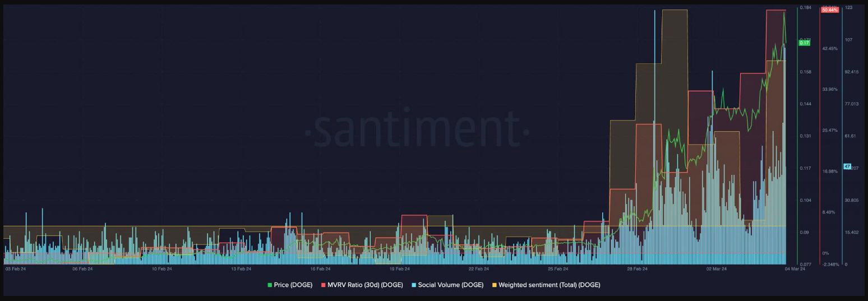Screen dimensions: 868x301
Task: Toggle the Weighted sentiment (Total) (DOGE) label
Action: (x=549, y=285)
